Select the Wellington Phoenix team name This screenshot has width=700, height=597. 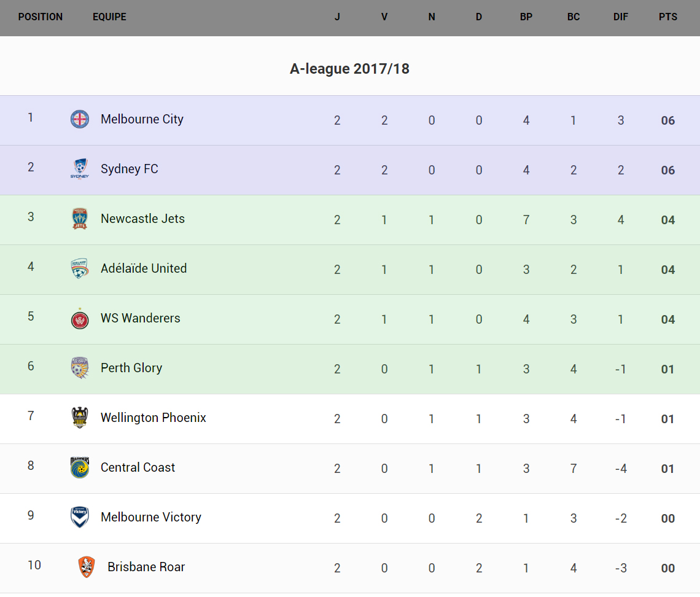tap(154, 418)
